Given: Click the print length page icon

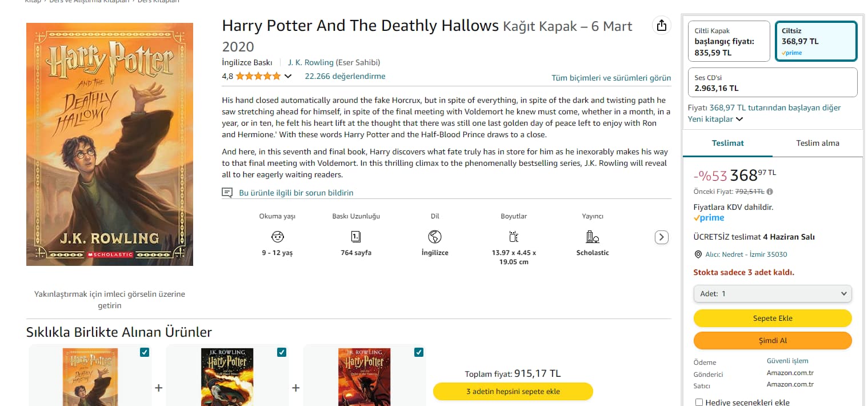Looking at the screenshot, I should [355, 237].
